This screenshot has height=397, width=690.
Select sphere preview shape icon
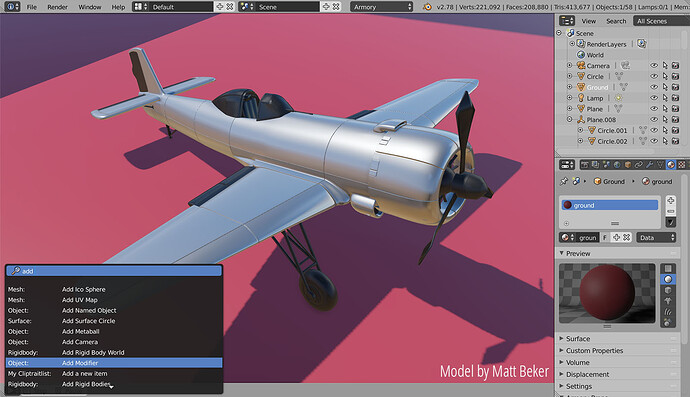coord(668,279)
